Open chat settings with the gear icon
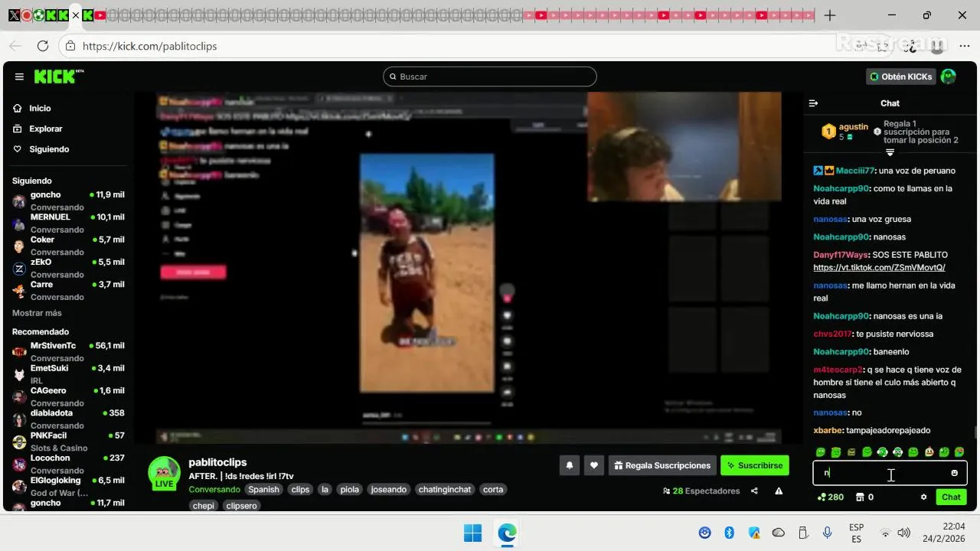This screenshot has width=980, height=551. point(923,497)
